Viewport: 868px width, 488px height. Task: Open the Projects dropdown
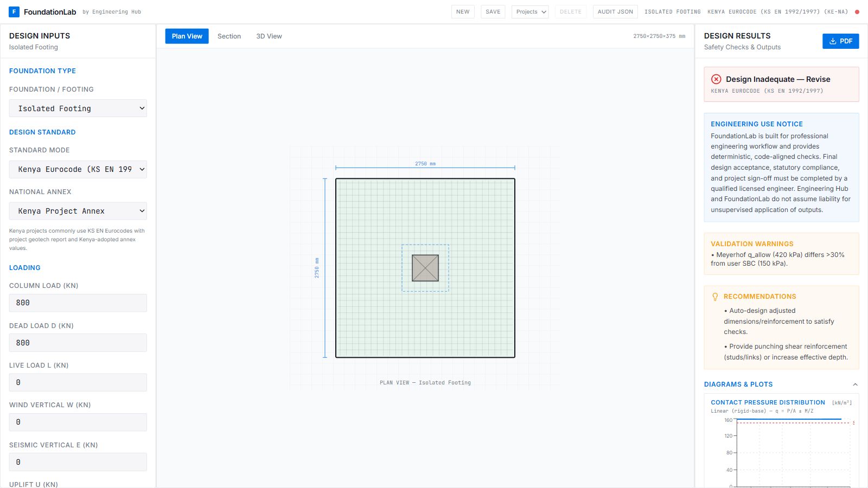pyautogui.click(x=530, y=12)
